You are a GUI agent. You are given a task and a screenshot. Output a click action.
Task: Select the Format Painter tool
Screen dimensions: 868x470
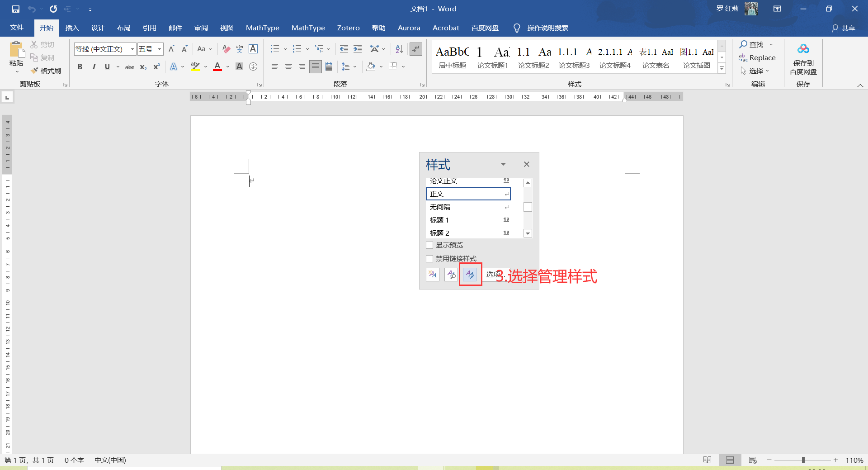(47, 71)
